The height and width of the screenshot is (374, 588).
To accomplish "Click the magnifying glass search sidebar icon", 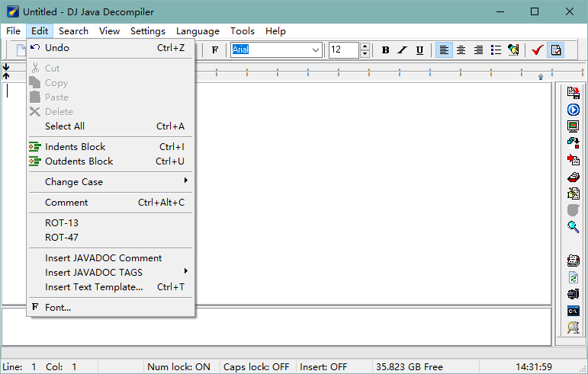I will click(x=573, y=227).
